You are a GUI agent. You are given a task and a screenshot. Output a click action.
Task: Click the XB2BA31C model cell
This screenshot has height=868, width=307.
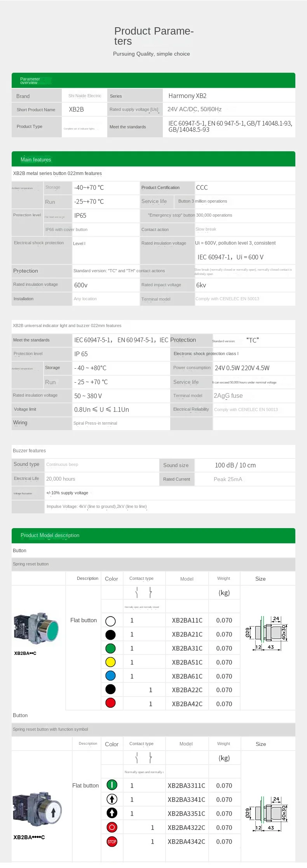[187, 648]
